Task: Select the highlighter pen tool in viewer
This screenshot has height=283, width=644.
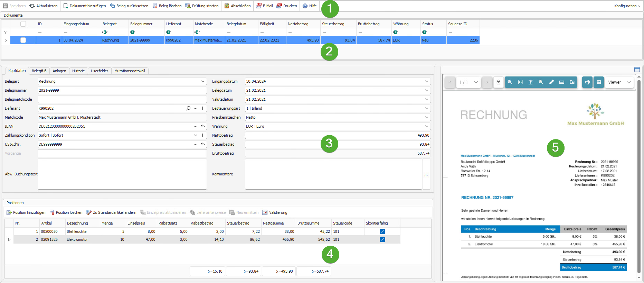Action: (x=551, y=82)
